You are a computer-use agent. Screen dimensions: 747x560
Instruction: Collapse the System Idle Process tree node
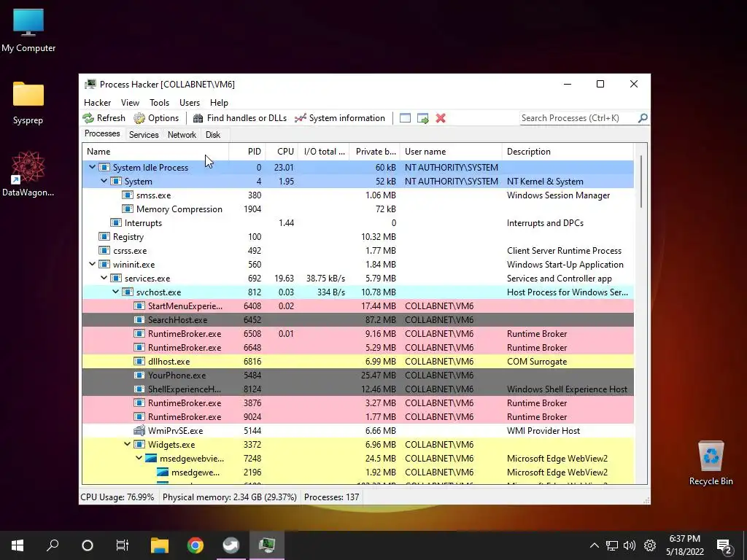click(92, 167)
